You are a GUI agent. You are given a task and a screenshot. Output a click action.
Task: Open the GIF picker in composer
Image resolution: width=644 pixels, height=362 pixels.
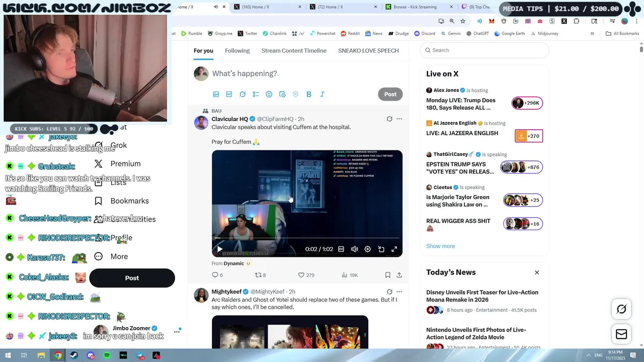click(229, 94)
